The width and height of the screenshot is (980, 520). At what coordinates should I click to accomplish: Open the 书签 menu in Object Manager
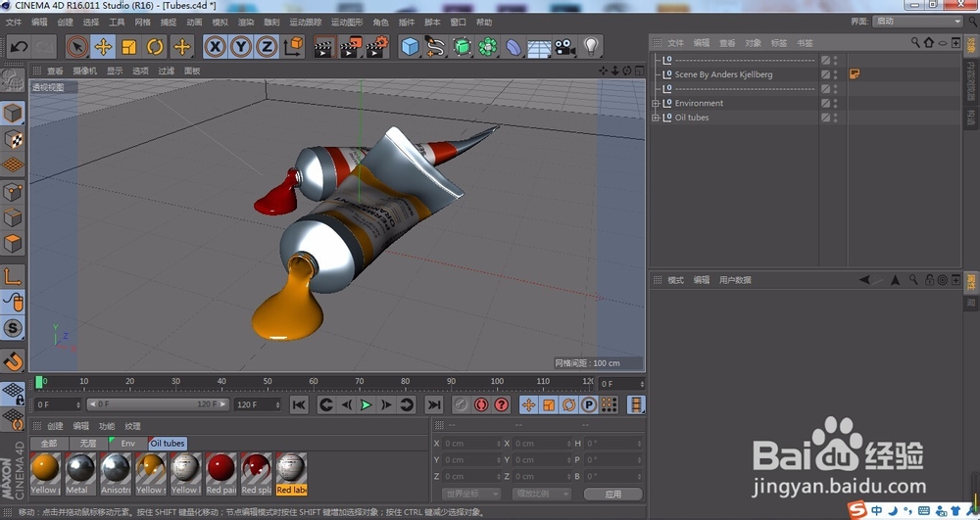tap(805, 43)
